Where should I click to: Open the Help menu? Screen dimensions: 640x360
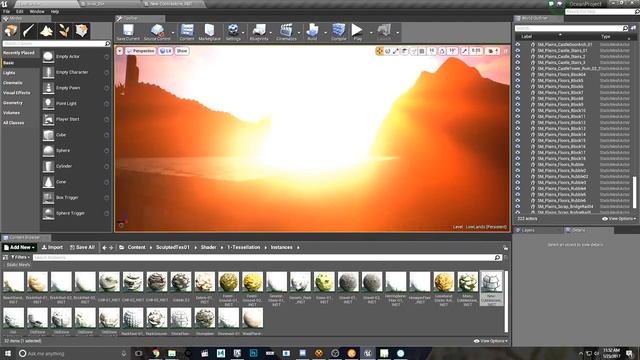coord(55,11)
